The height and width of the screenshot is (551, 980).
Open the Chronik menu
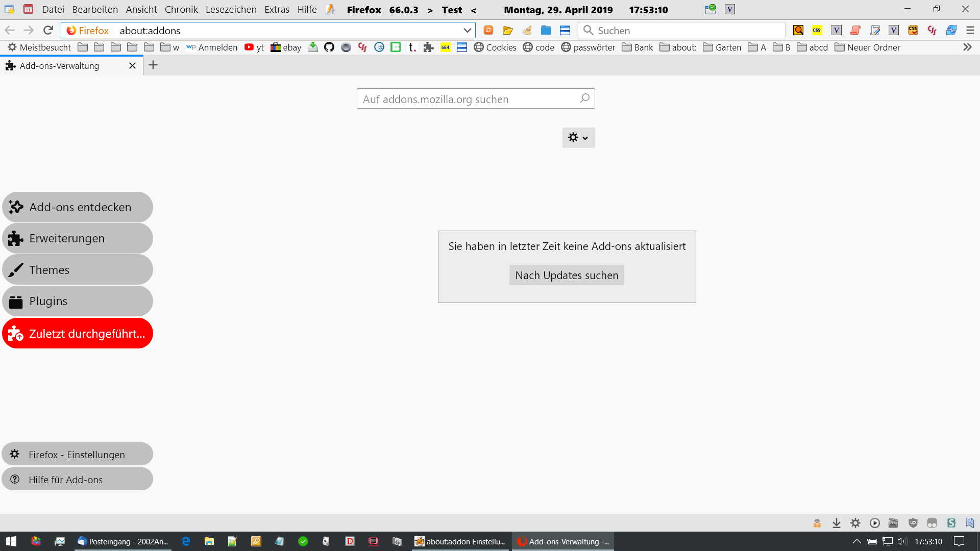181,10
